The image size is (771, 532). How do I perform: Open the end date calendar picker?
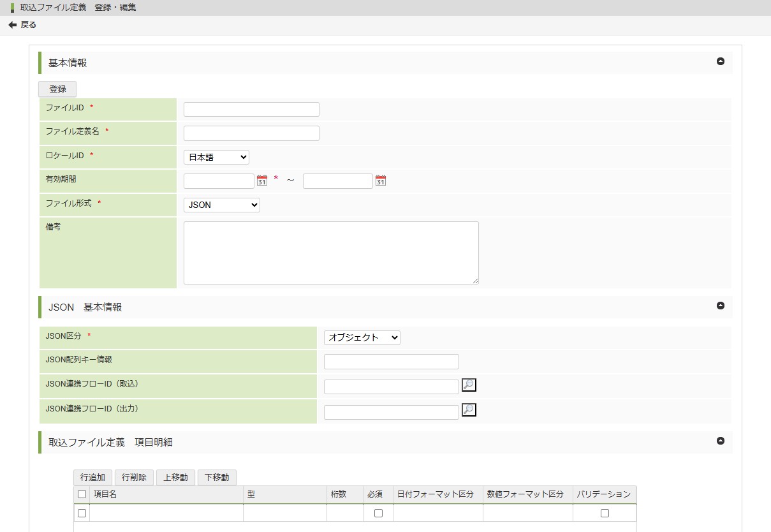[381, 181]
